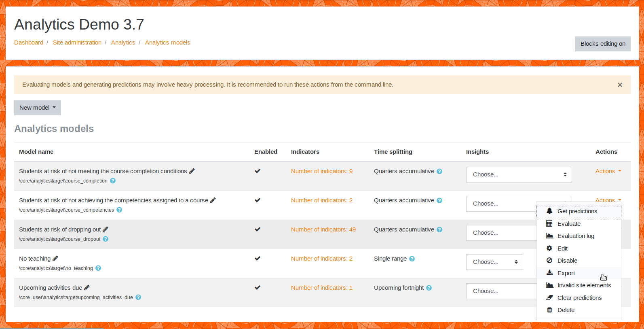Choose 'Get predictions' in the actions menu
The height and width of the screenshot is (329, 644).
tap(577, 211)
